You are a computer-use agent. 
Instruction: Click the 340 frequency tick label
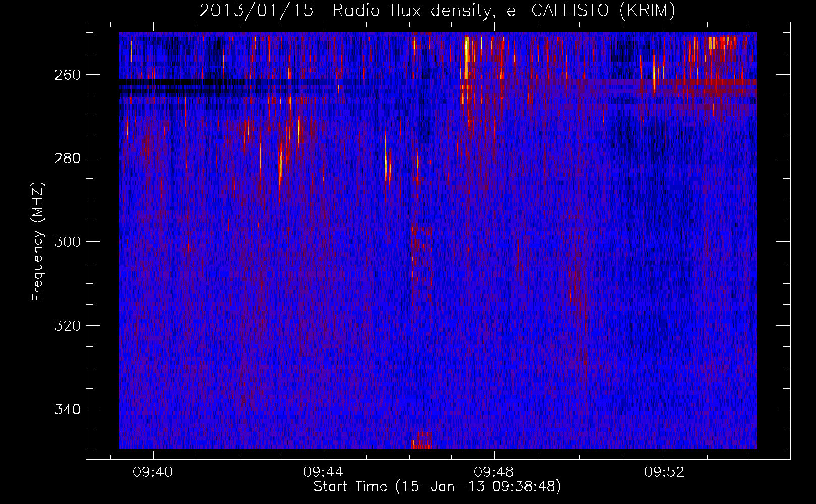[x=67, y=409]
